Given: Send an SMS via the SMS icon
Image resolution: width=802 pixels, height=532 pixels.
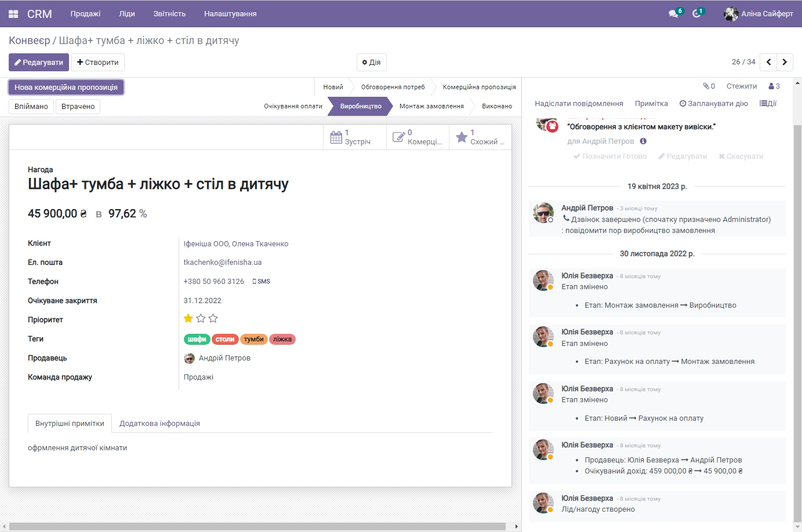Looking at the screenshot, I should [261, 281].
